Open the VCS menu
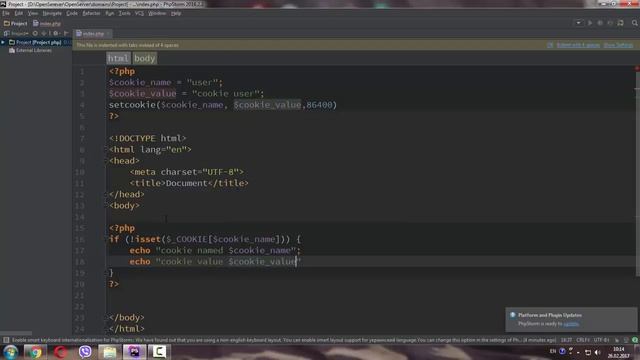The width and height of the screenshot is (640, 360). pyautogui.click(x=139, y=13)
